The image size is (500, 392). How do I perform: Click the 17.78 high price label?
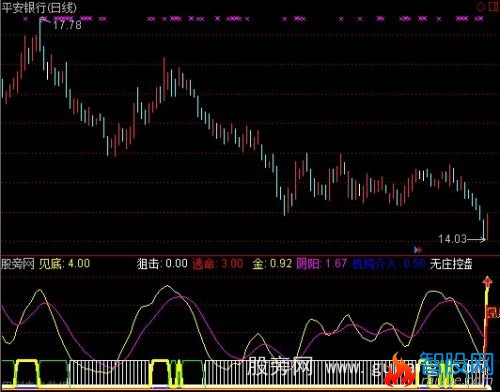(67, 25)
